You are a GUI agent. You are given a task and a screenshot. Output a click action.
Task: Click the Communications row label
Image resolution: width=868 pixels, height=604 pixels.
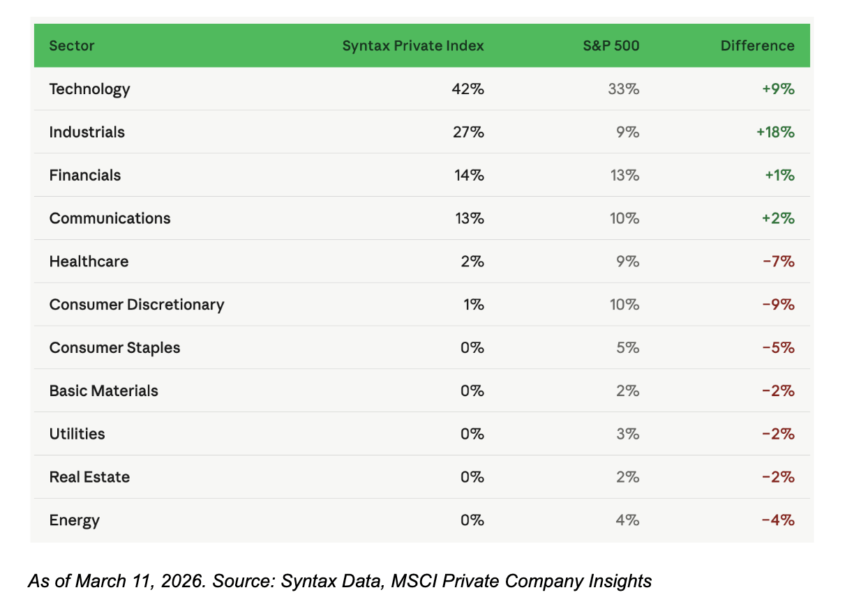(110, 218)
